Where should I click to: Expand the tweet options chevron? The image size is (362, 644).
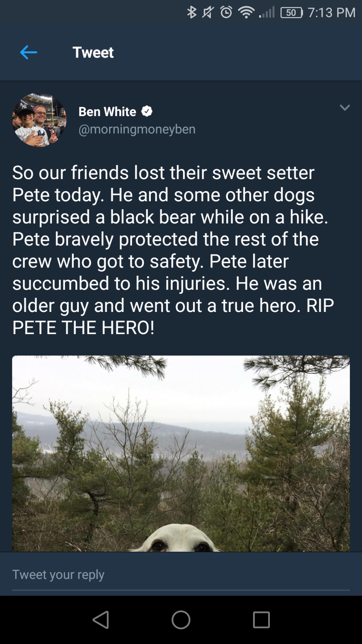pyautogui.click(x=344, y=108)
